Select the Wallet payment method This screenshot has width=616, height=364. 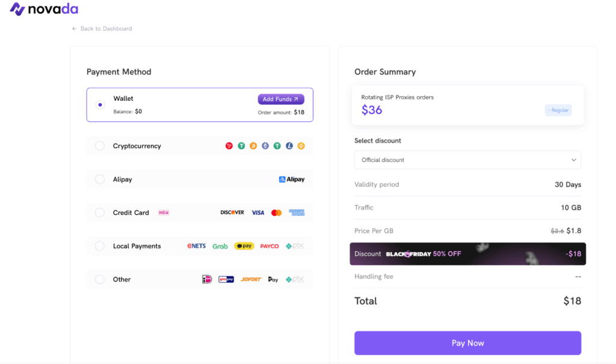(100, 104)
